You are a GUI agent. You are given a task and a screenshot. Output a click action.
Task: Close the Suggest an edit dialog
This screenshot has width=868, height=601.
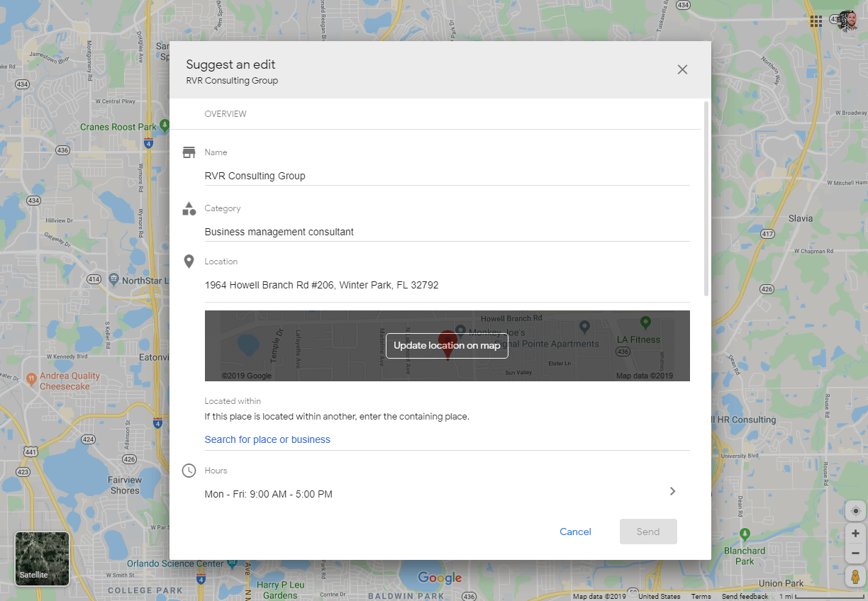(682, 69)
